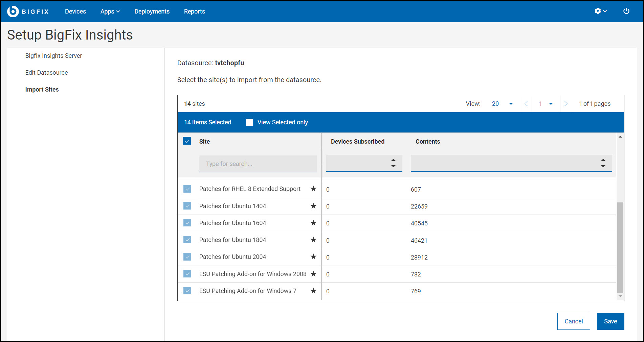This screenshot has height=342, width=644.
Task: Open the View 20 page-size dropdown
Action: pyautogui.click(x=502, y=104)
